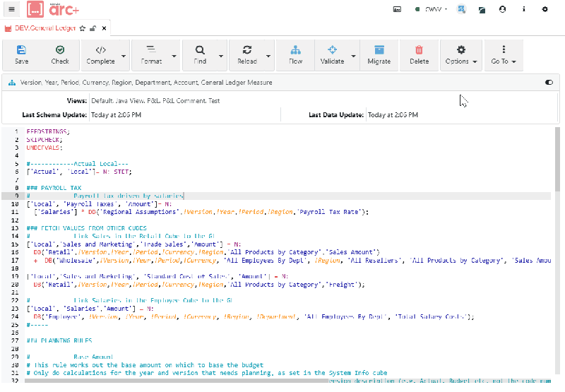Select the DEV.General Ledger tab
Viewport: 565px width, 392px height.
pyautogui.click(x=45, y=28)
